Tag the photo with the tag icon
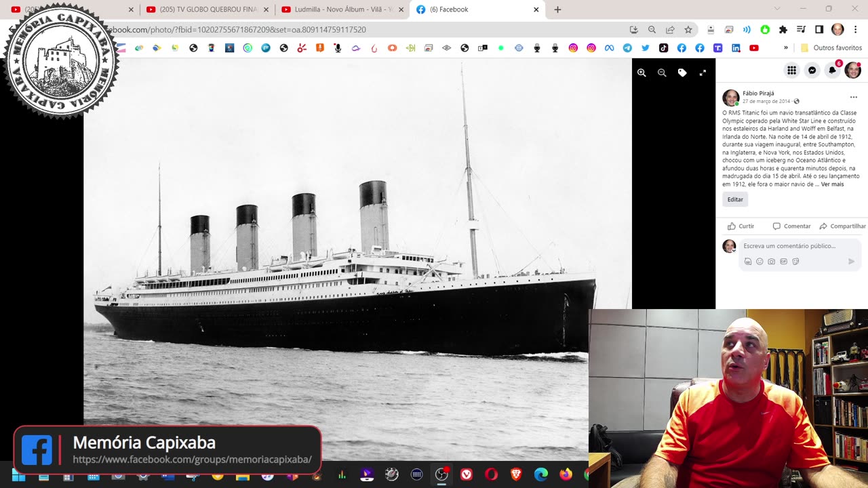Viewport: 868px width, 488px height. pos(682,73)
